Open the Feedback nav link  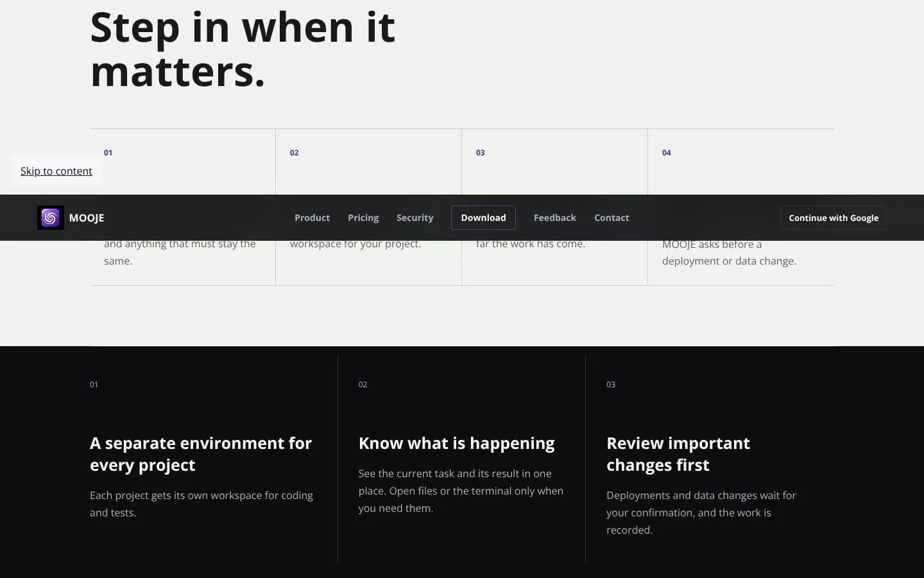click(x=555, y=218)
